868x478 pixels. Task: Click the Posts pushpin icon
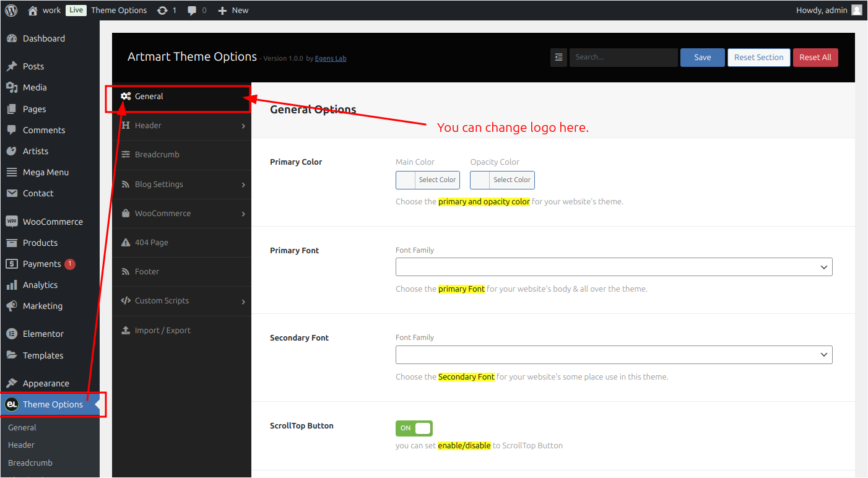pyautogui.click(x=11, y=66)
